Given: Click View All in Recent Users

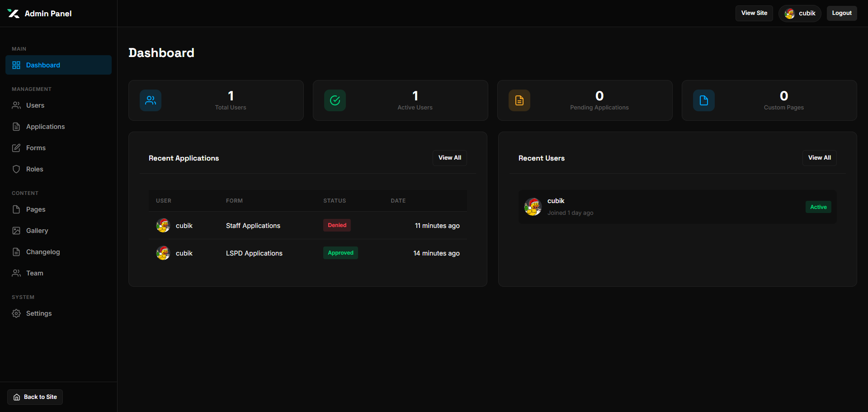Looking at the screenshot, I should click(x=820, y=158).
